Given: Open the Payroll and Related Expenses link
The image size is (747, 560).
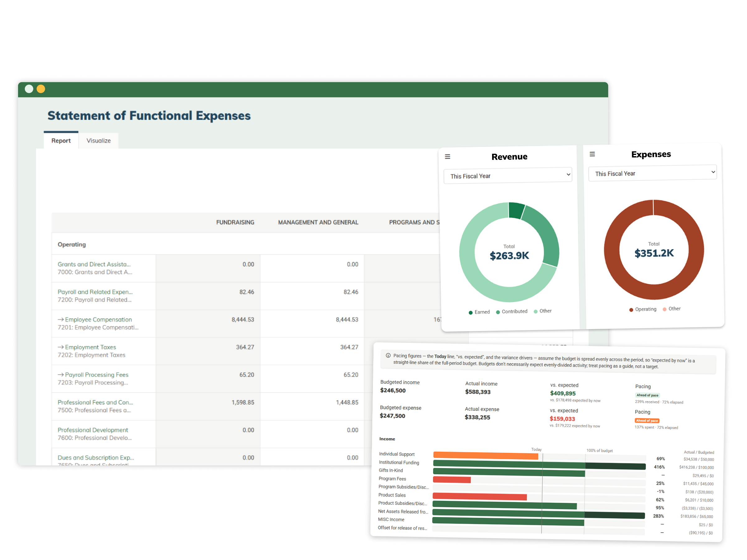Looking at the screenshot, I should click(x=95, y=292).
